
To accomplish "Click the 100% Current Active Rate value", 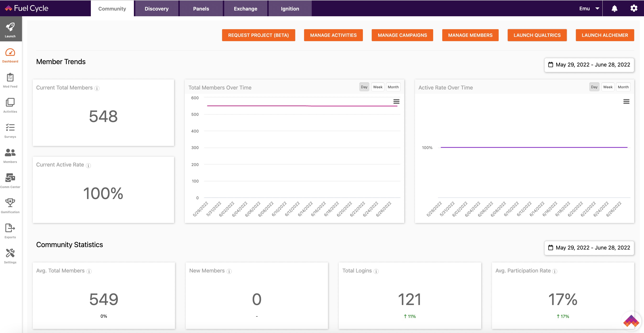I will click(x=103, y=193).
